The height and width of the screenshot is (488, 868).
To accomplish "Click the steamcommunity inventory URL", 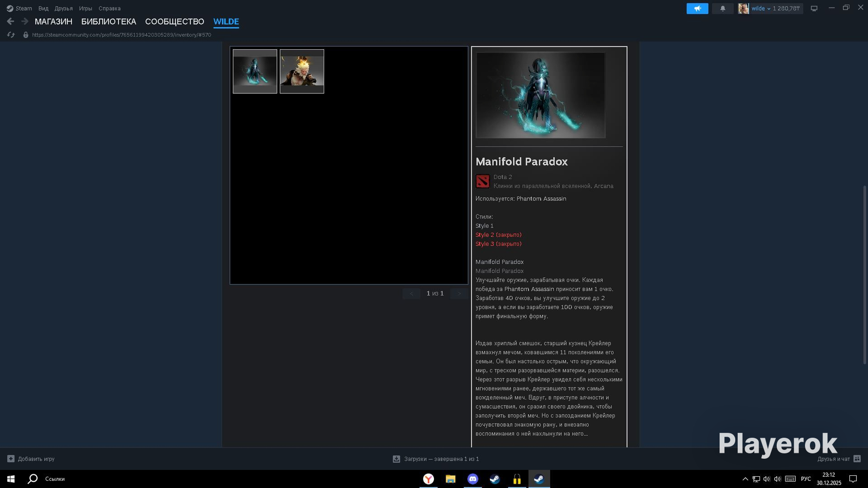I will [122, 35].
